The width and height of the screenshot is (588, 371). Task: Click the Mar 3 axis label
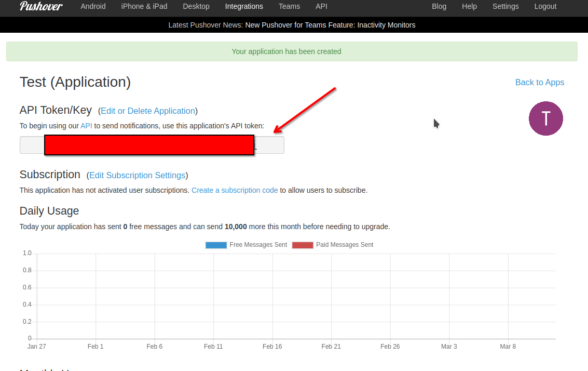(449, 347)
